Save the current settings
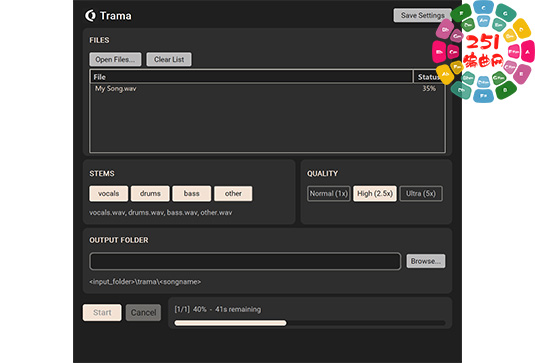Viewport: 535px width, 363px height. (x=422, y=15)
